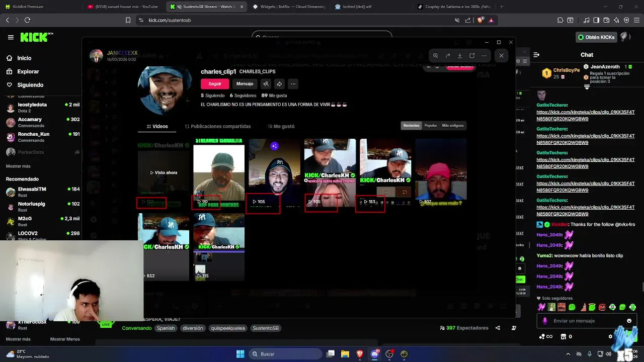Open leostyledota channel in sidebar
Image resolution: width=644 pixels, height=362 pixels.
click(43, 107)
